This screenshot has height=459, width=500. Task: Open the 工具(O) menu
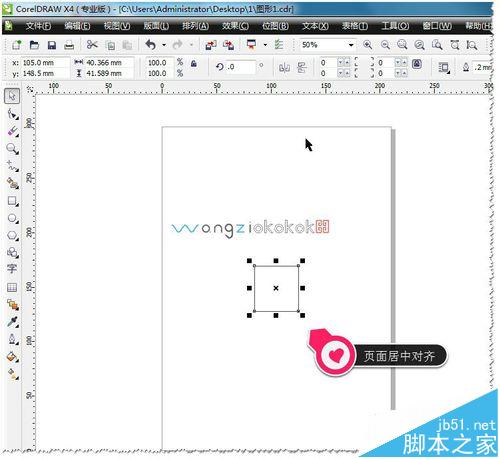point(395,26)
